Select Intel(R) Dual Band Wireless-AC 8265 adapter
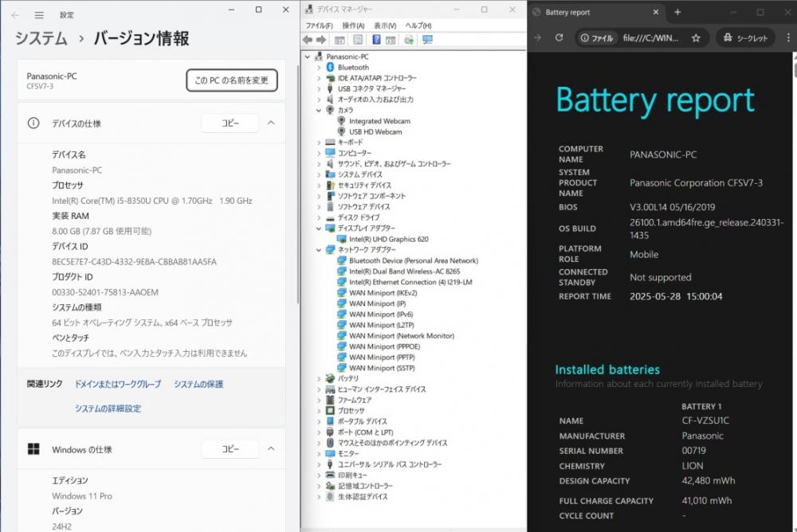Viewport: 797px width, 532px height. (405, 272)
